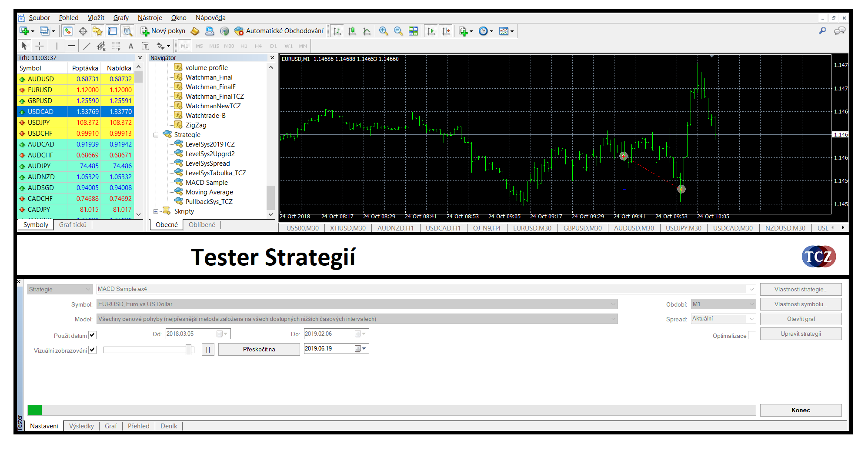This screenshot has width=868, height=454.
Task: Select the Crosshair cursor tool
Action: tap(40, 46)
